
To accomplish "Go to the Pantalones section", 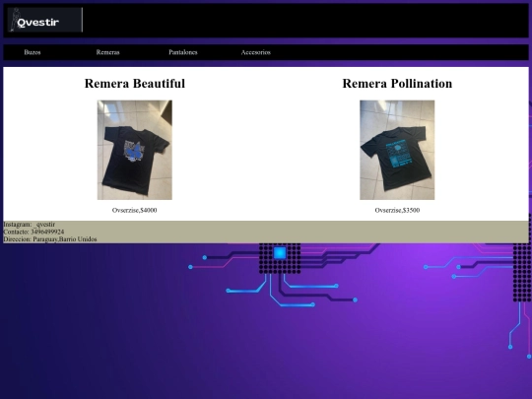I will tap(183, 52).
